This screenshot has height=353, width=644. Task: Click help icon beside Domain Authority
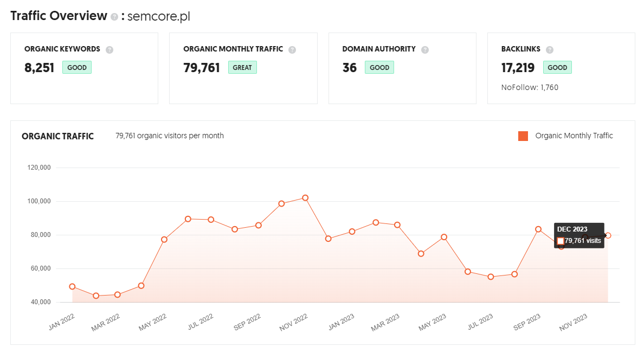coord(425,50)
